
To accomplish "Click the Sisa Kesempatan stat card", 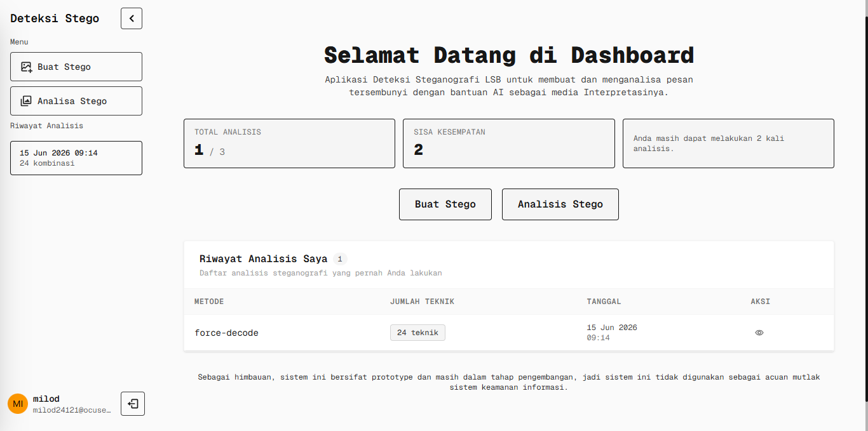I will 509,143.
